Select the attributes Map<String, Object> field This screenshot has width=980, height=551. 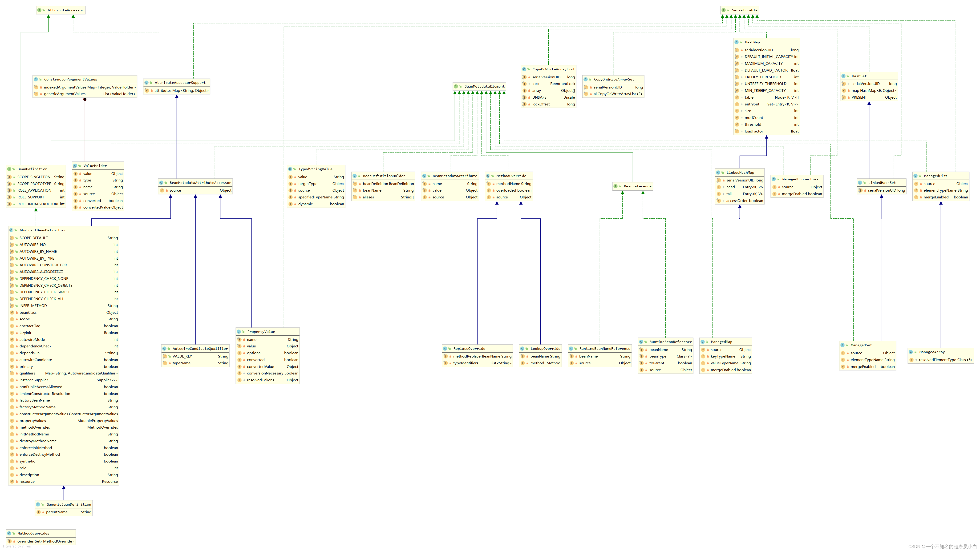coord(177,91)
